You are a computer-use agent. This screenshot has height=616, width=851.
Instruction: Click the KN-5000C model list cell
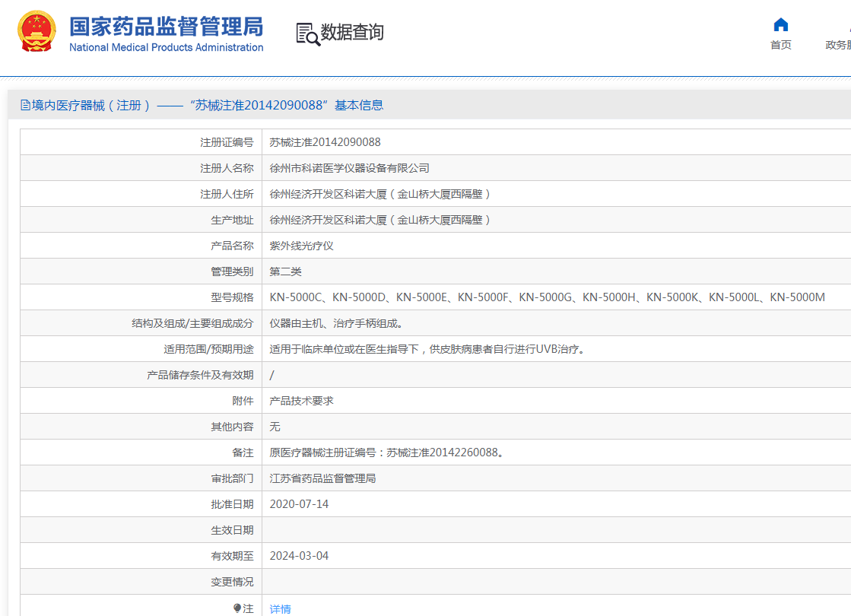pyautogui.click(x=547, y=297)
